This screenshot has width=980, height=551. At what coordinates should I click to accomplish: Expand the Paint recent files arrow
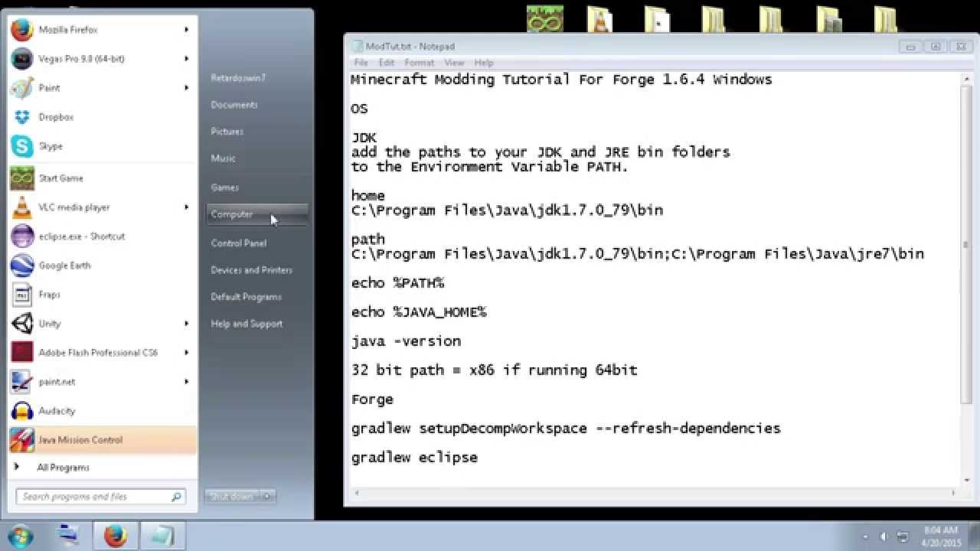[x=186, y=88]
